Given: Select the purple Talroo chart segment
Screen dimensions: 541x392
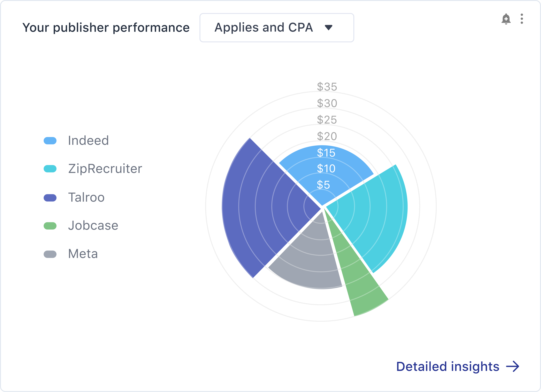Looking at the screenshot, I should 258,207.
